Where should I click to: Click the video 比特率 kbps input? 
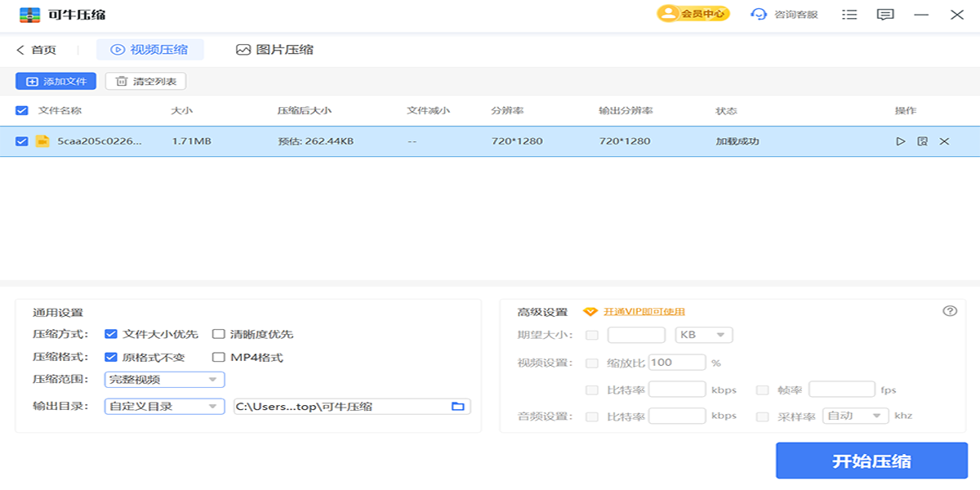677,390
